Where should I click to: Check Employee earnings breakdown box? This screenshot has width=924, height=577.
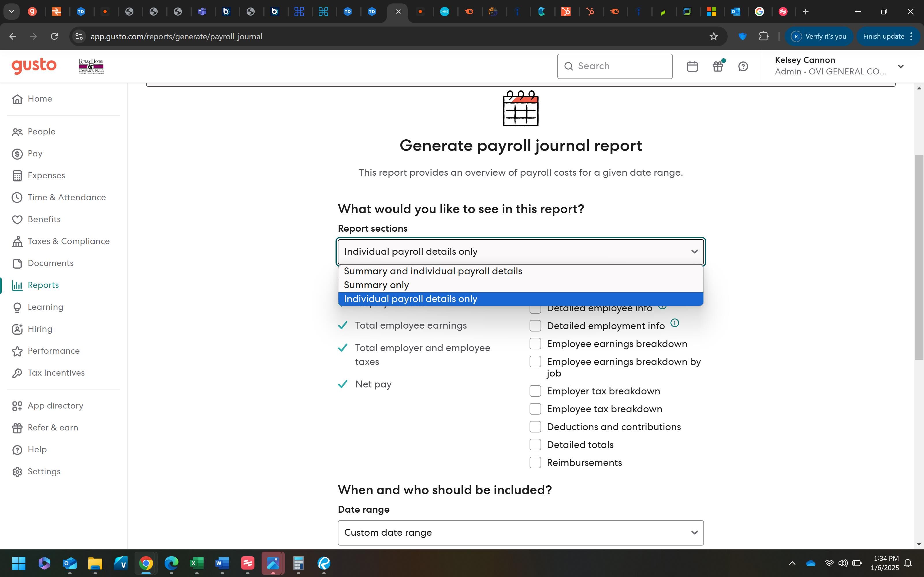click(535, 343)
